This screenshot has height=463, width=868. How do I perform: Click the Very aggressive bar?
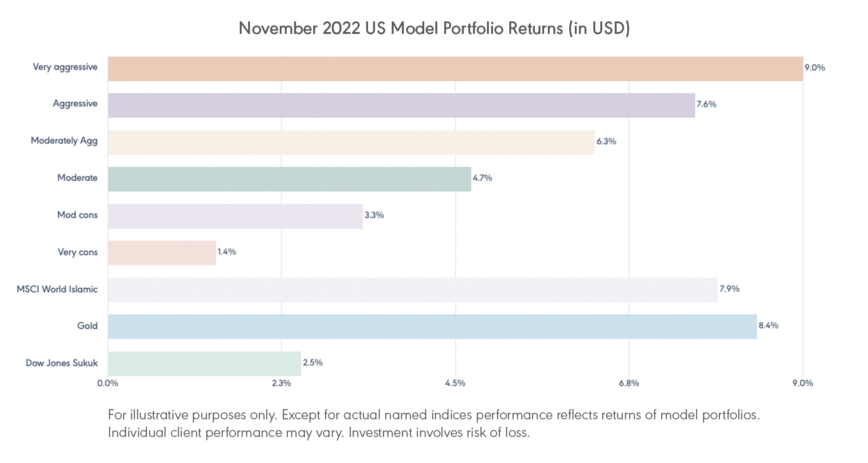point(455,69)
